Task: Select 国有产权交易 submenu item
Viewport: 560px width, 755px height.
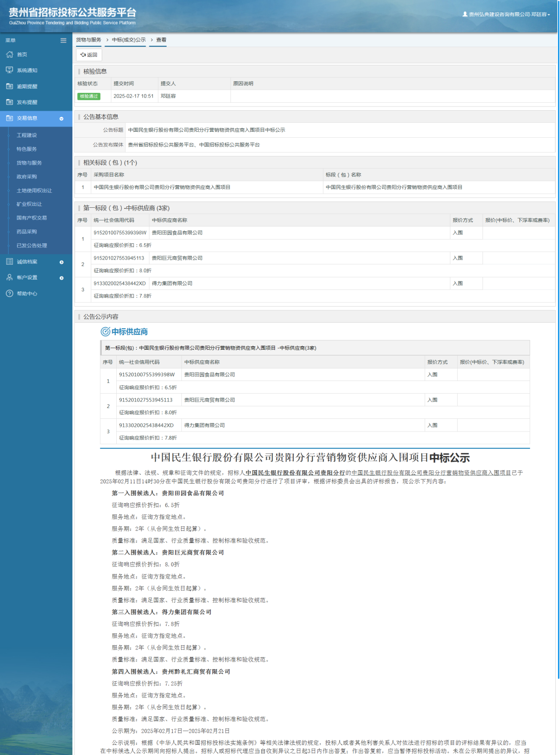Action: 32,218
